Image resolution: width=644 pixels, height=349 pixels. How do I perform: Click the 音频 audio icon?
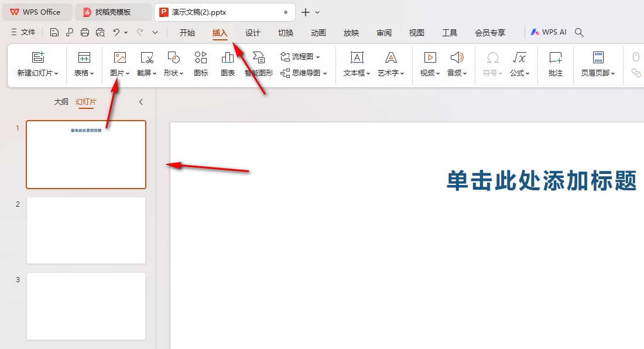(x=457, y=57)
